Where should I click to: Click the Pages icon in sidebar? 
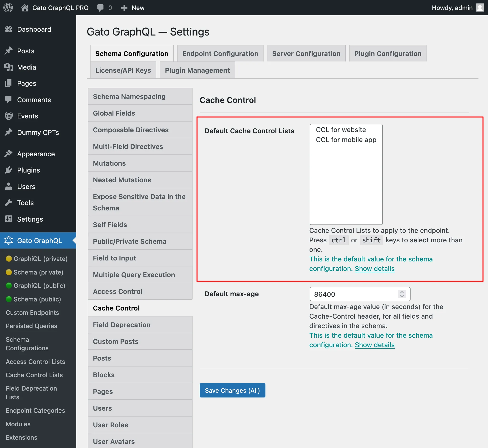point(9,83)
